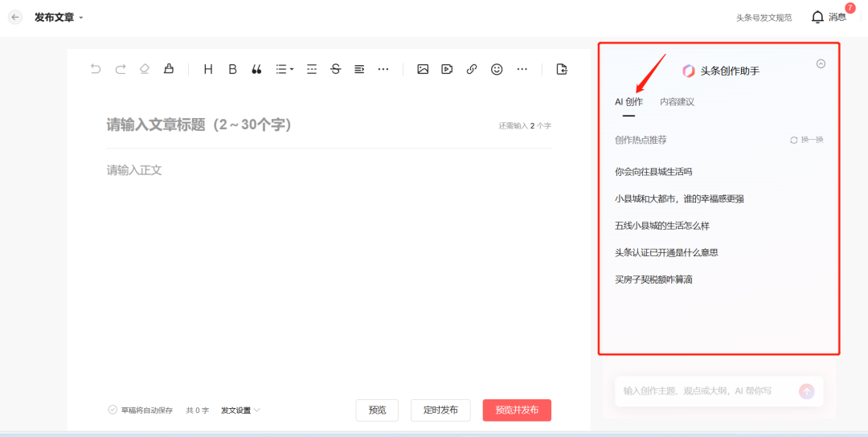Select the format painter brush icon
This screenshot has height=437, width=868.
[x=169, y=69]
